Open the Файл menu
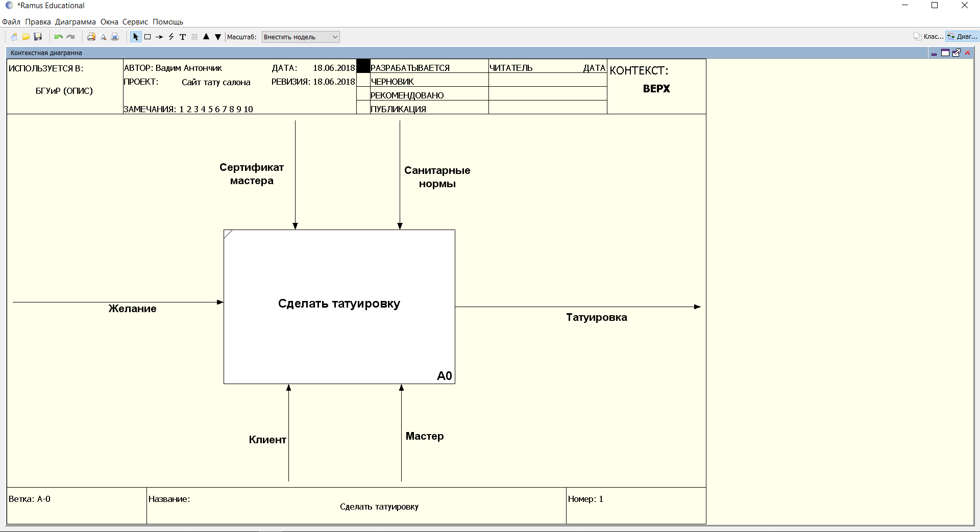The width and height of the screenshot is (980, 532). tap(11, 22)
